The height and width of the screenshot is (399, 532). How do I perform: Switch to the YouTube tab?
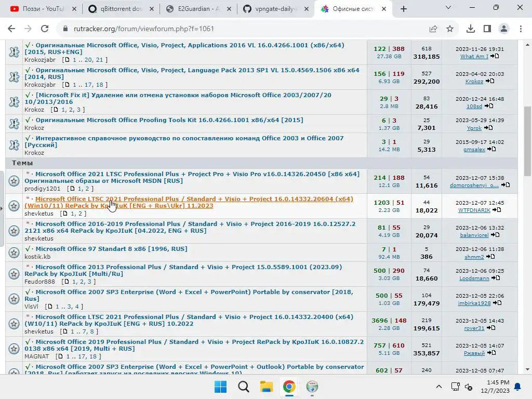(x=42, y=9)
